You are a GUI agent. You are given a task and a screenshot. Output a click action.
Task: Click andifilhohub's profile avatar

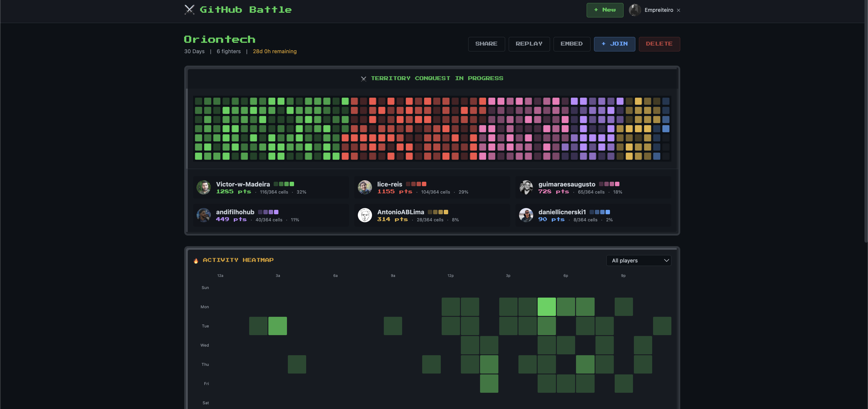[x=203, y=215]
